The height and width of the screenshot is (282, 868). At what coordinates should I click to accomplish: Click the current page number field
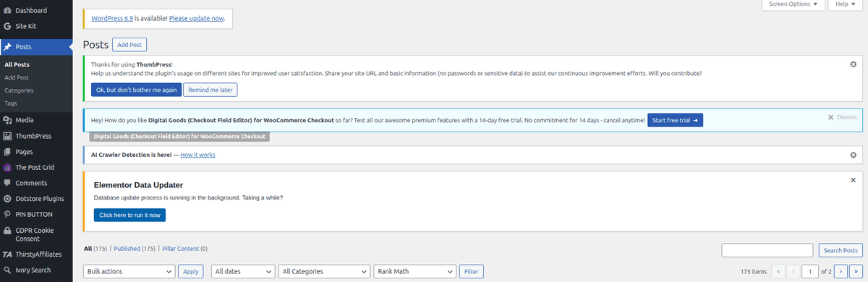click(x=811, y=272)
